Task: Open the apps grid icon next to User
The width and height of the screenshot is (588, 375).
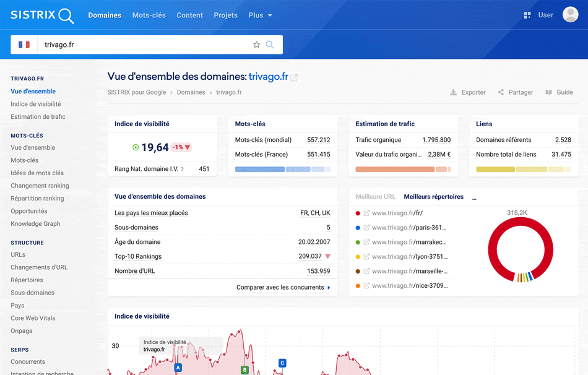Action: pos(527,15)
